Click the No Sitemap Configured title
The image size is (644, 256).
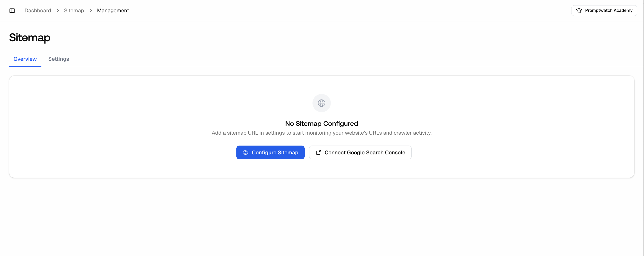322,123
